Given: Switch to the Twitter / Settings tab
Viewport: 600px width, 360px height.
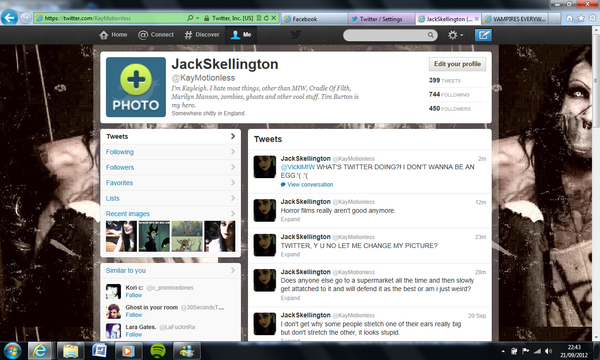Looking at the screenshot, I should pos(381,18).
